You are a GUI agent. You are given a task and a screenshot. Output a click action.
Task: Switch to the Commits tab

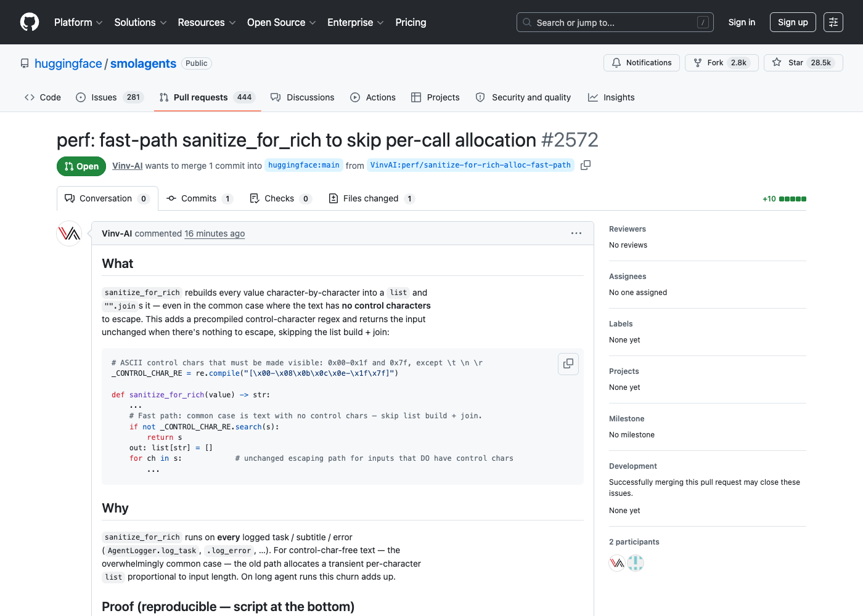pos(200,198)
